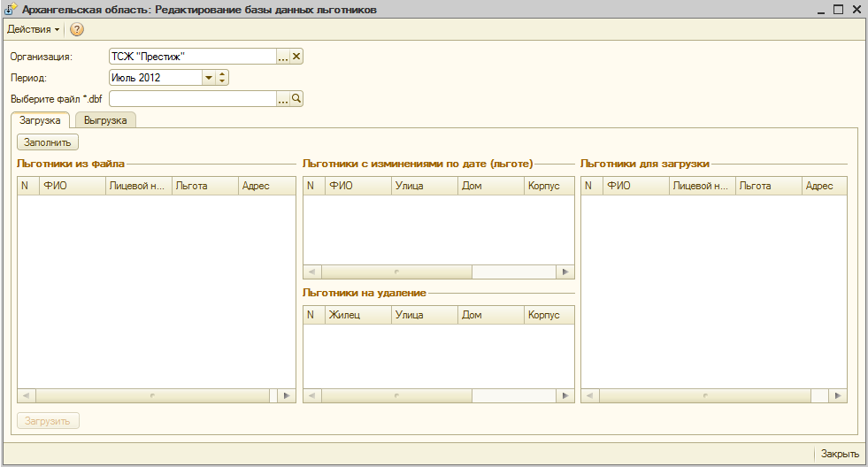This screenshot has height=467, width=868.
Task: Open the Действия dropdown menu
Action: click(34, 30)
